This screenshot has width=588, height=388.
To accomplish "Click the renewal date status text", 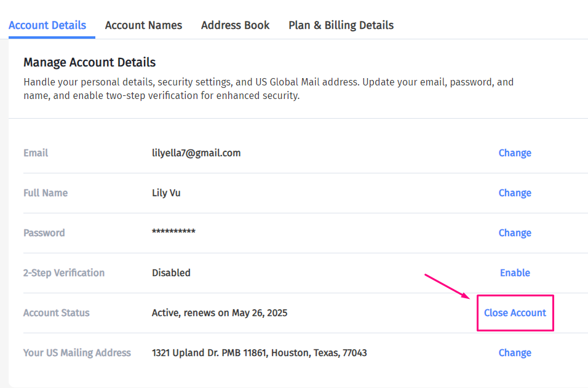I will [220, 313].
